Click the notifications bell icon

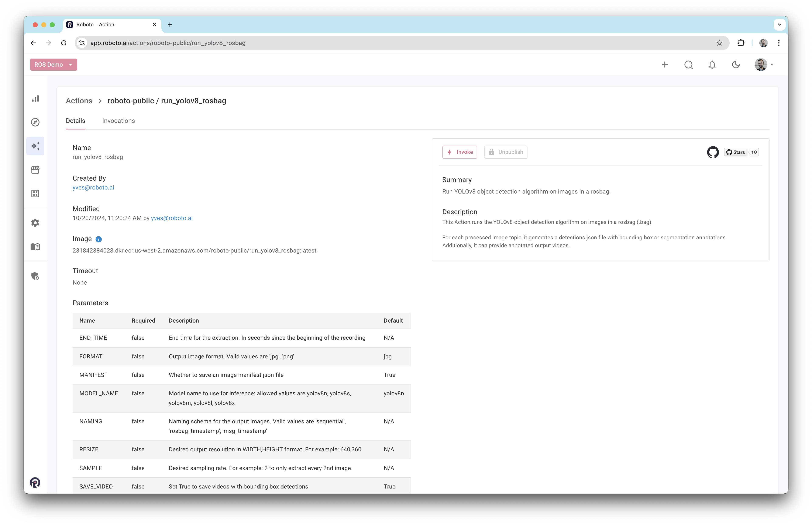(712, 65)
